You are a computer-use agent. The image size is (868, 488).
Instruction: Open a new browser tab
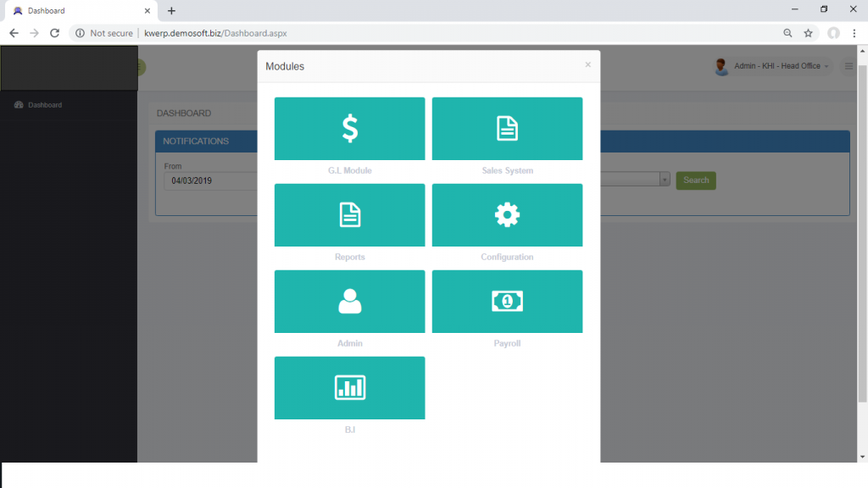(171, 11)
